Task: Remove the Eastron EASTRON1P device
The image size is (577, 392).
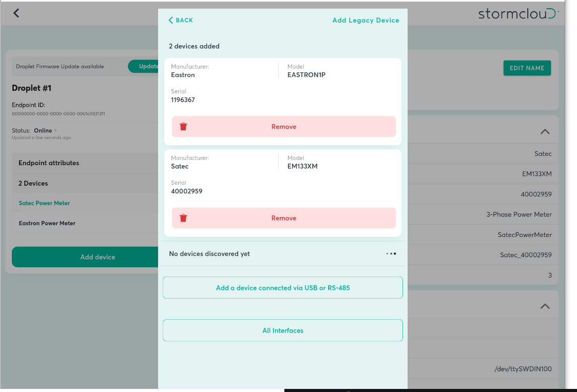Action: tap(284, 127)
